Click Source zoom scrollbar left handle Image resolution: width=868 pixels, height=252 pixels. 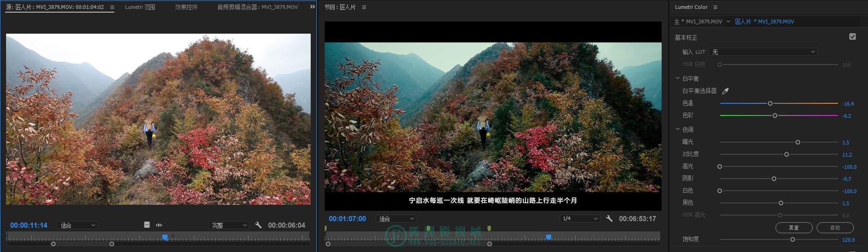[x=53, y=244]
